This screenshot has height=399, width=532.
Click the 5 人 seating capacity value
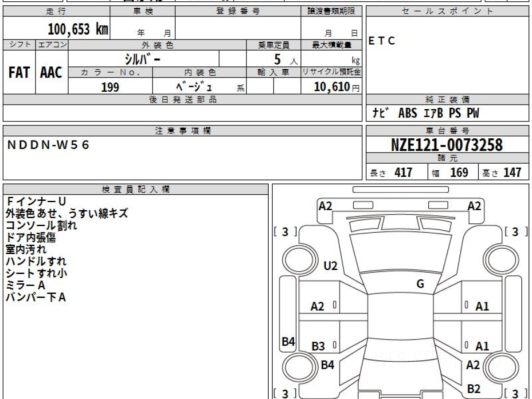pos(285,59)
